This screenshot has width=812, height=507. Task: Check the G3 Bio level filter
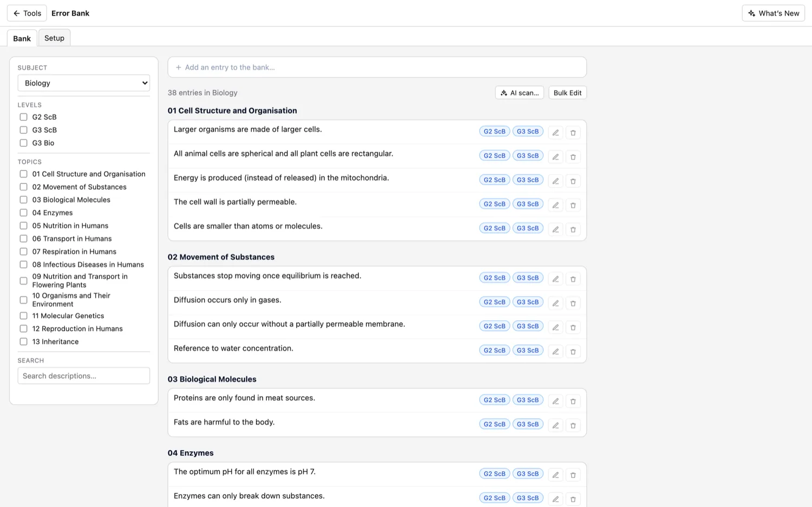point(23,143)
